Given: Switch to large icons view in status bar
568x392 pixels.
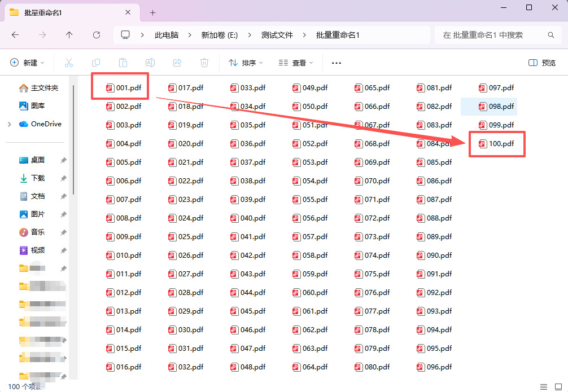Looking at the screenshot, I should click(558, 386).
